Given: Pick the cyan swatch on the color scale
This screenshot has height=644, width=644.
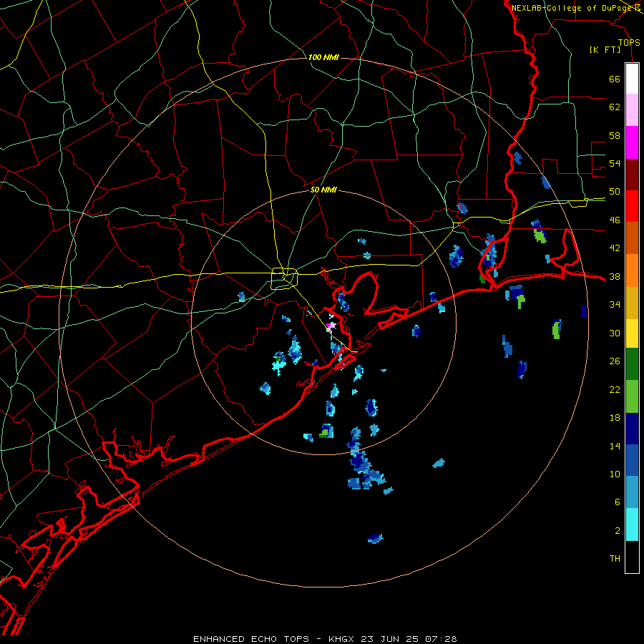Looking at the screenshot, I should (x=632, y=525).
